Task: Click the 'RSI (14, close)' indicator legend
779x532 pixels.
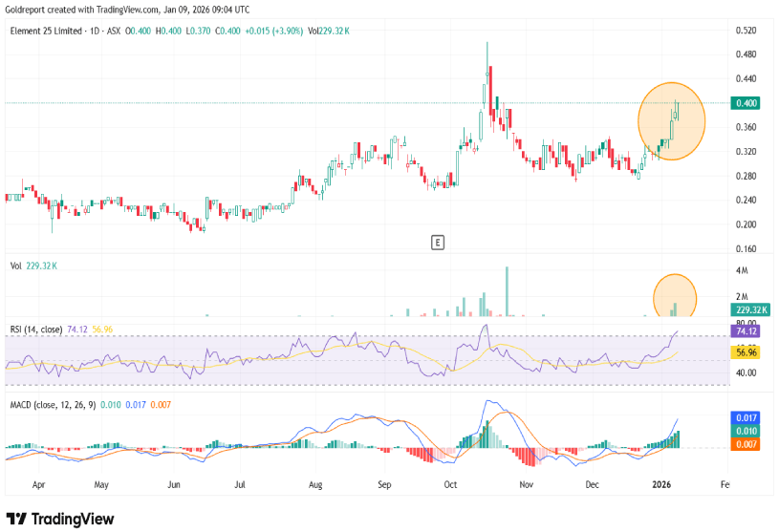Action: coord(34,330)
